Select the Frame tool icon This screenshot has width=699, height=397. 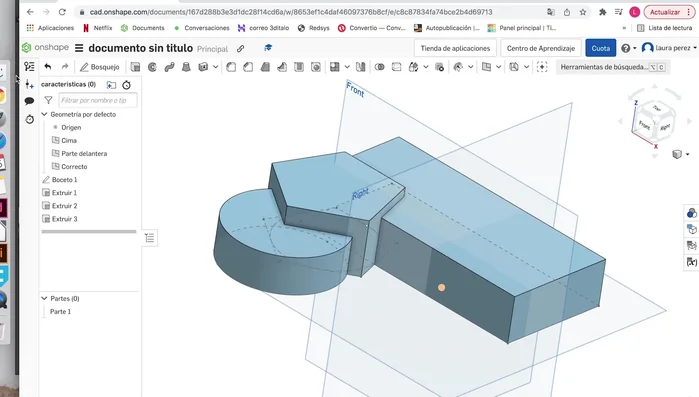click(x=514, y=67)
